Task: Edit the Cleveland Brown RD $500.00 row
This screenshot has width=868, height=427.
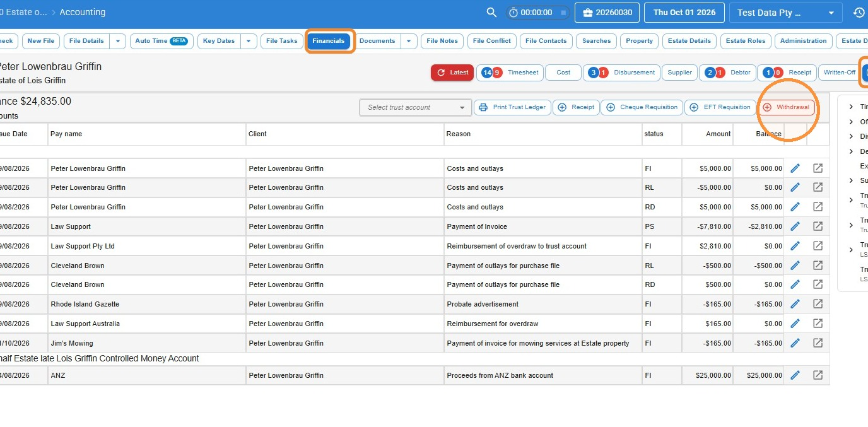Action: [x=795, y=284]
